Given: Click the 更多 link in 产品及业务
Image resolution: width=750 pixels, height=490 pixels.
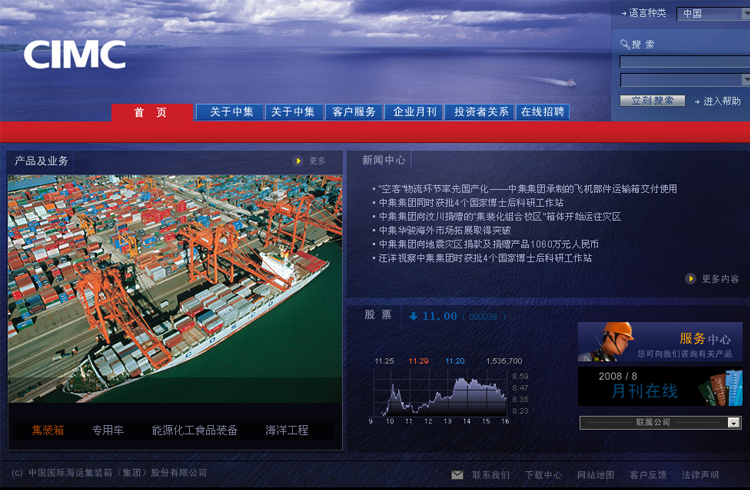Looking at the screenshot, I should pos(317,161).
